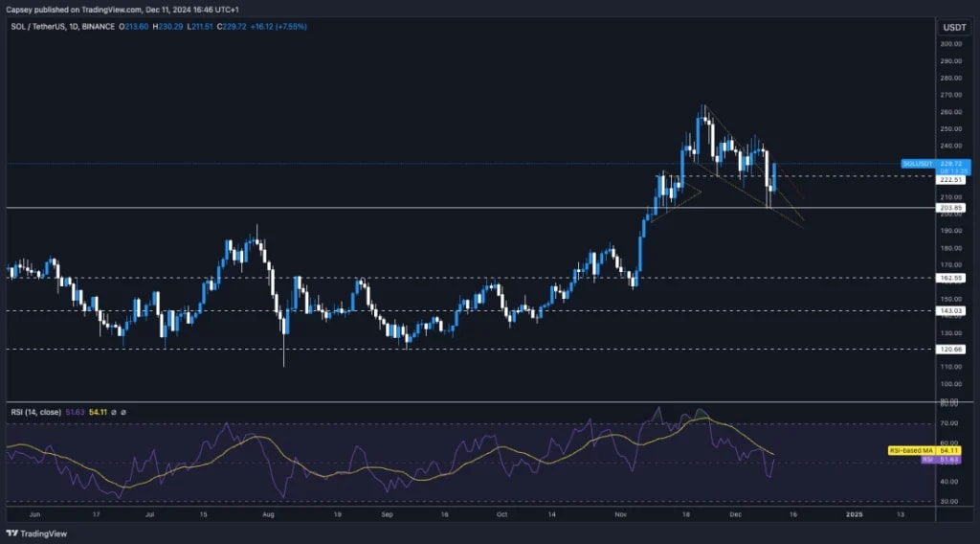The image size is (980, 544).
Task: Click the open price value O213.60
Action: tap(134, 26)
